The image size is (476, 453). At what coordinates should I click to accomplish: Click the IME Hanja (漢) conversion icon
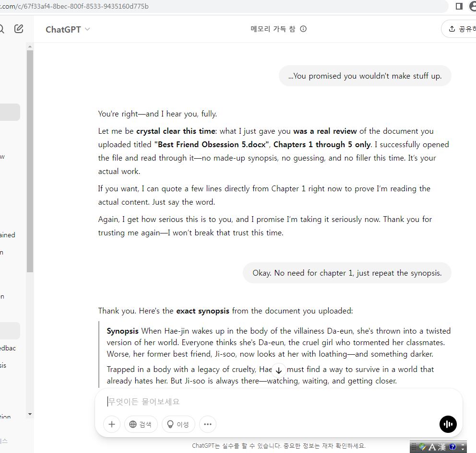click(x=442, y=447)
